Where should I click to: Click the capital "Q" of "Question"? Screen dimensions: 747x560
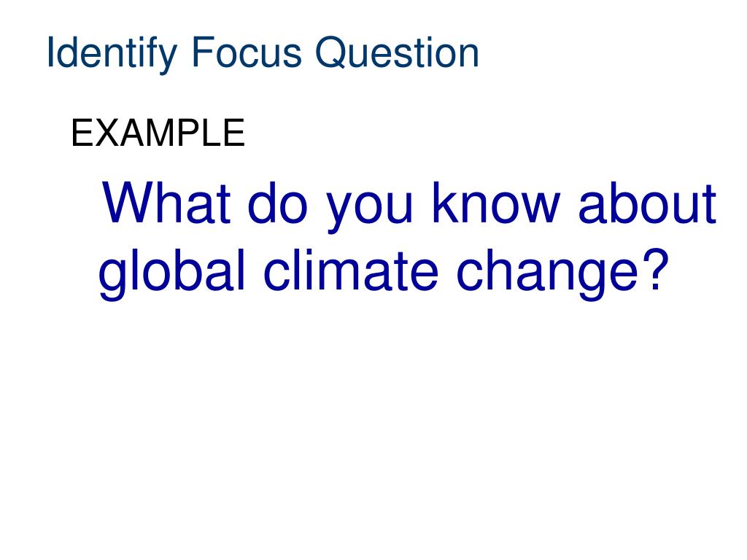(332, 52)
